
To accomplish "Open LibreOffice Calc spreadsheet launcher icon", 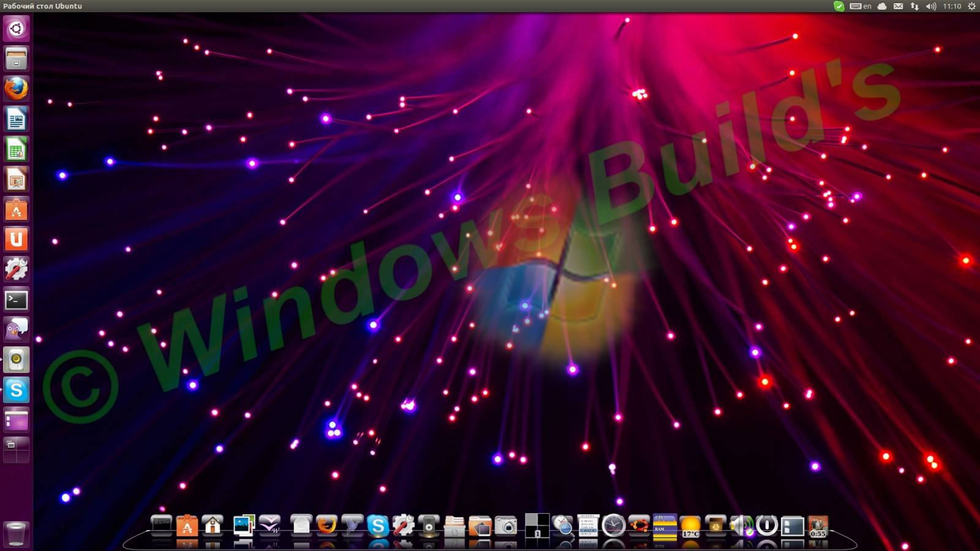I will point(17,149).
